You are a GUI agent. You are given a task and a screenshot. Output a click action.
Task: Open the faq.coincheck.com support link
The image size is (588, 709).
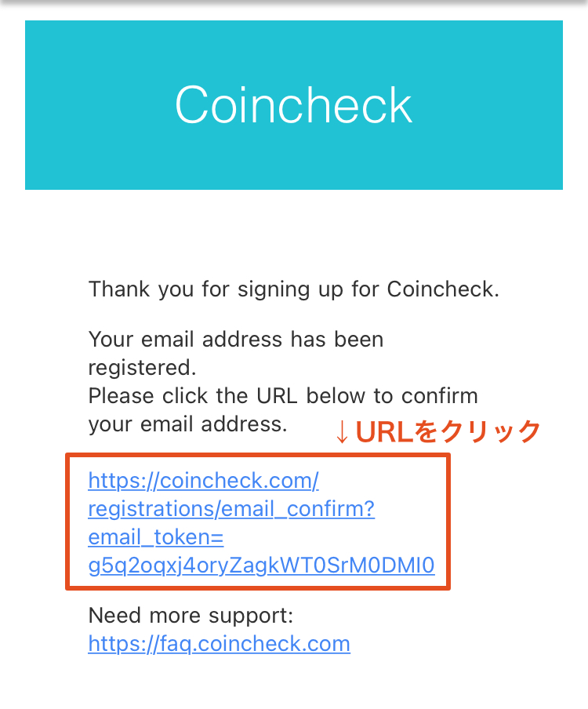[220, 644]
